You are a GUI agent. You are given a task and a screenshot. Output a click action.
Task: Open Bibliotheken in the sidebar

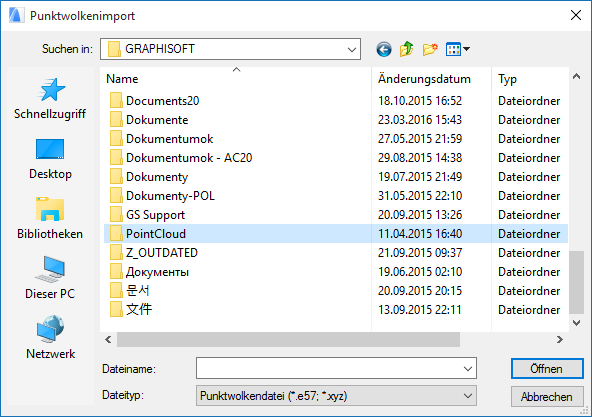coord(50,219)
